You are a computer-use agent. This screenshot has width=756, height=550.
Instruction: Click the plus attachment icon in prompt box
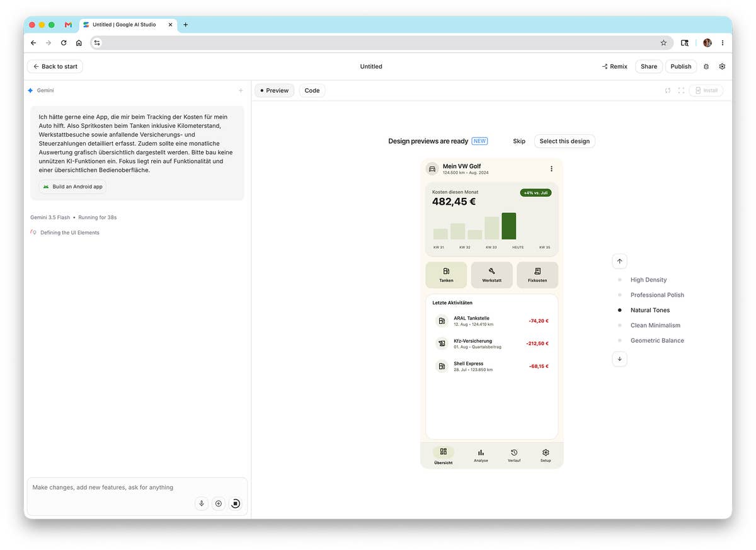click(219, 503)
